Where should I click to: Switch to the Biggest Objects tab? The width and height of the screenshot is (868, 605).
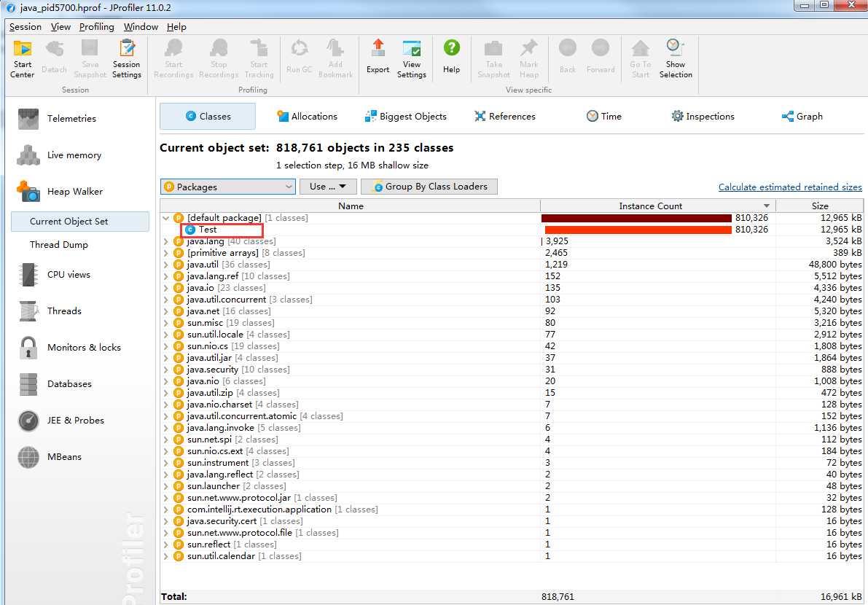pyautogui.click(x=406, y=116)
